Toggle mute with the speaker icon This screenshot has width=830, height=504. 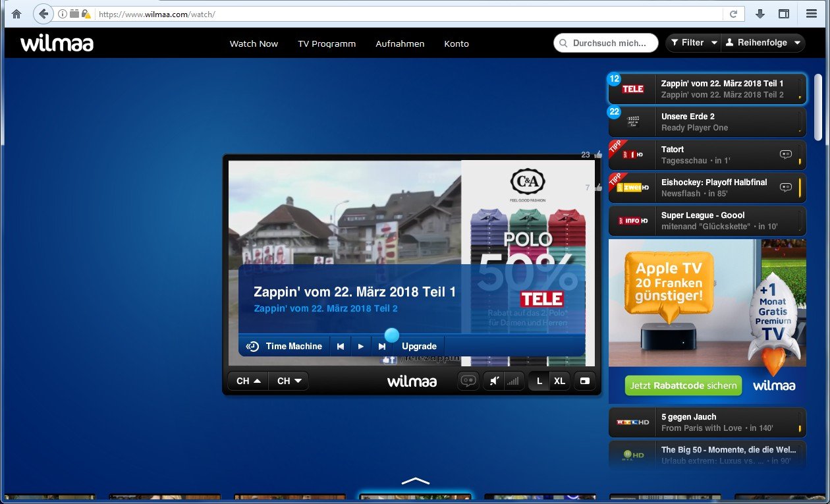pyautogui.click(x=493, y=381)
